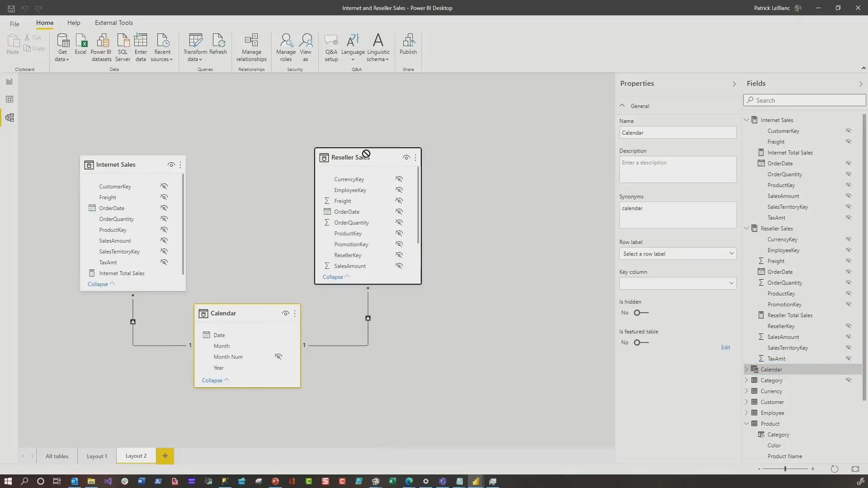Click the Fields search box
868x488 pixels.
click(x=805, y=100)
